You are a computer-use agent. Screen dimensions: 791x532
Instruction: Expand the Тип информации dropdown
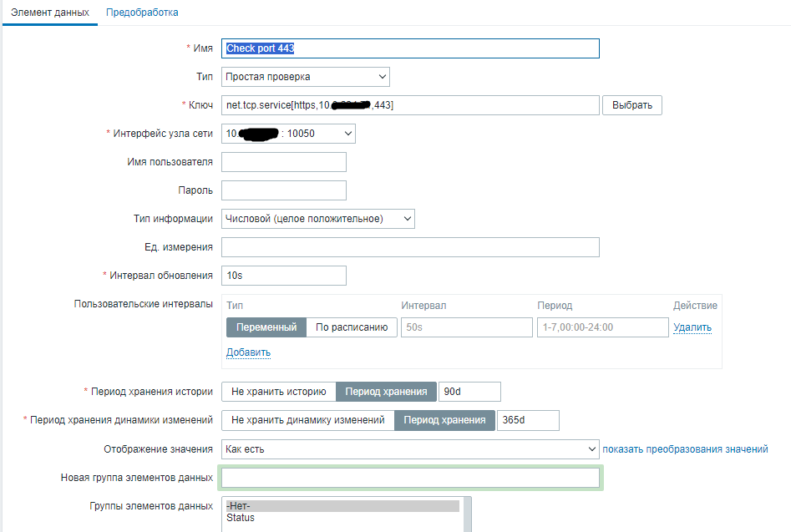click(x=318, y=219)
